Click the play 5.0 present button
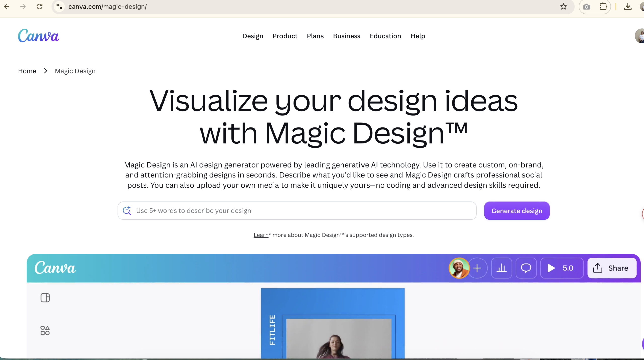 coord(561,268)
